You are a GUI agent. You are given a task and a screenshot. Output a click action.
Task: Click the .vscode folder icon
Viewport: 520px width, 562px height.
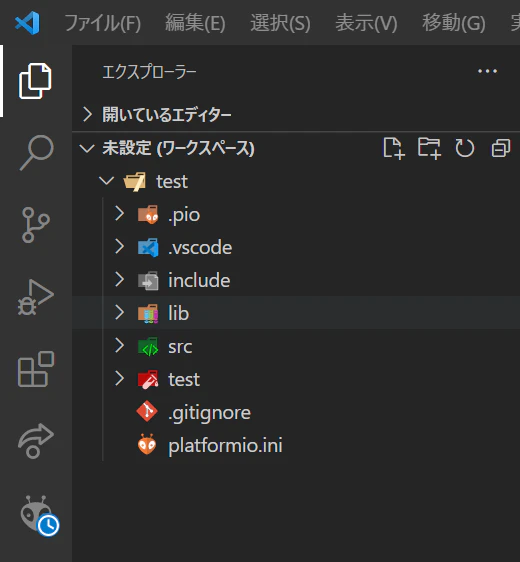coord(148,247)
